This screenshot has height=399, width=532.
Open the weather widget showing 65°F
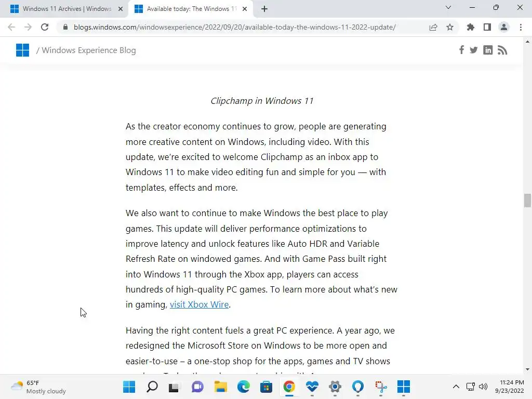(x=38, y=387)
